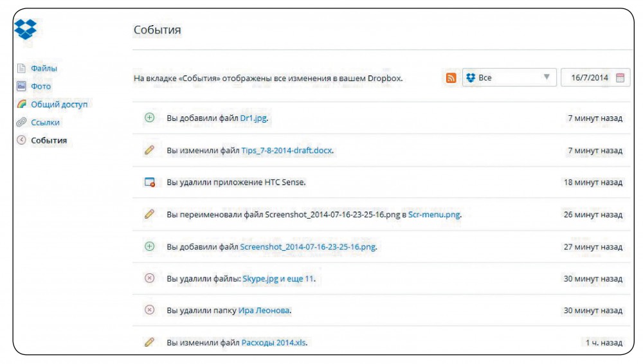Image resolution: width=643 pixels, height=364 pixels.
Task: Open Общий доступ in sidebar
Action: (x=59, y=104)
